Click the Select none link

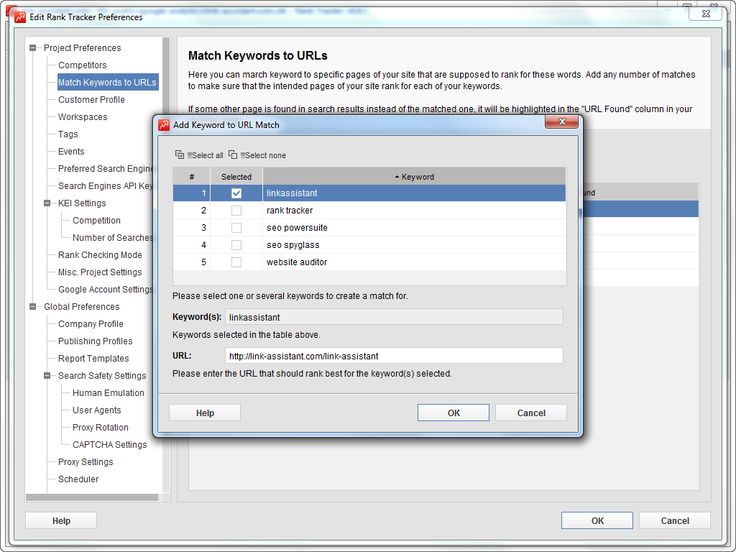pyautogui.click(x=263, y=155)
